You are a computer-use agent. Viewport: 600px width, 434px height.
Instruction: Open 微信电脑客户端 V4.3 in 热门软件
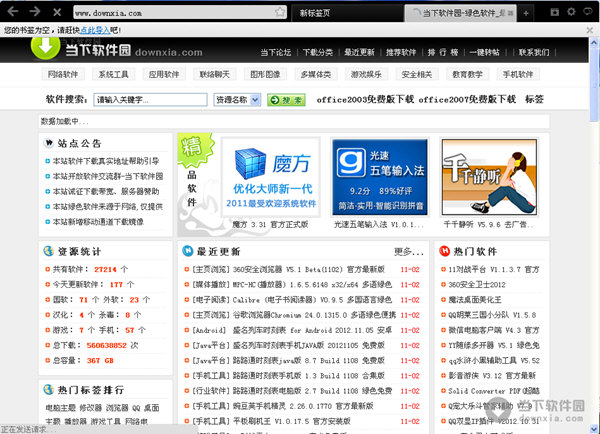(494, 330)
